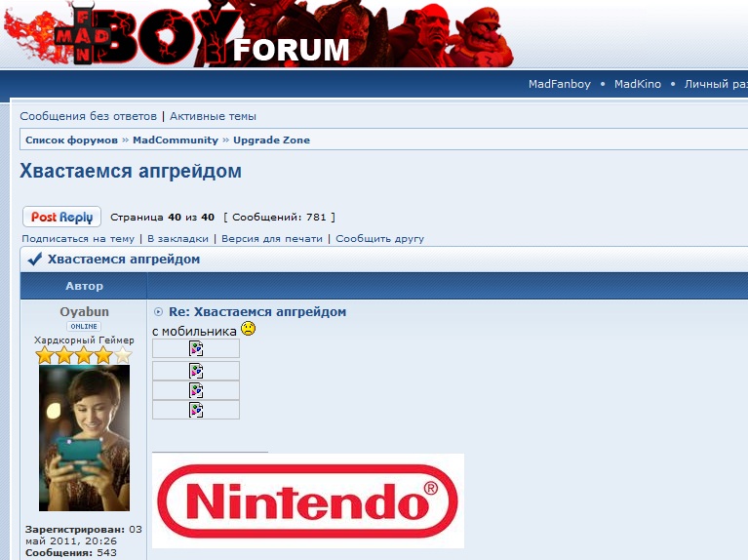Screen dimensions: 748x560
Task: Click the sad smiley emoticon
Action: (x=248, y=330)
